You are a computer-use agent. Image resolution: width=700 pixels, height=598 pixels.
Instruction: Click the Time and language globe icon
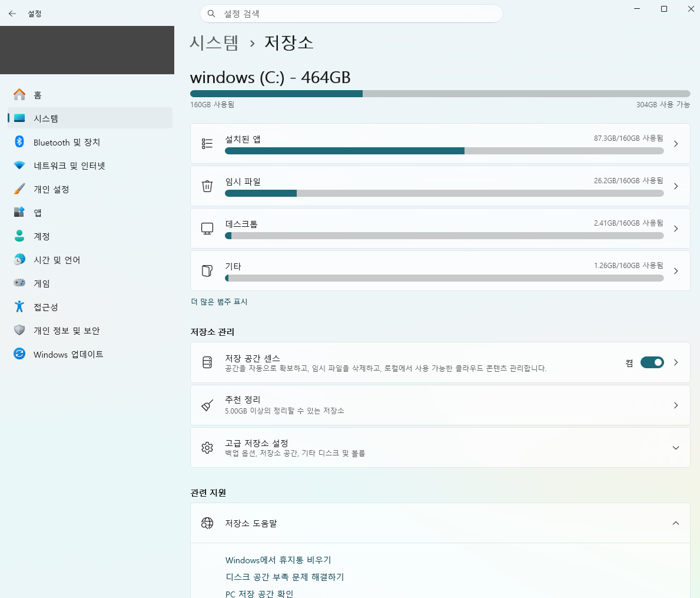click(x=19, y=259)
